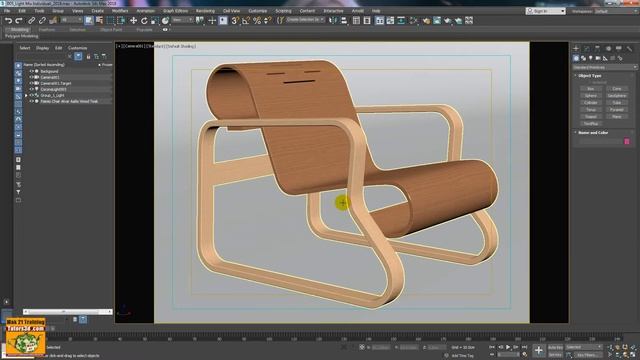Choose the Select and Rotate tool
This screenshot has height=360, width=640.
(x=144, y=20)
